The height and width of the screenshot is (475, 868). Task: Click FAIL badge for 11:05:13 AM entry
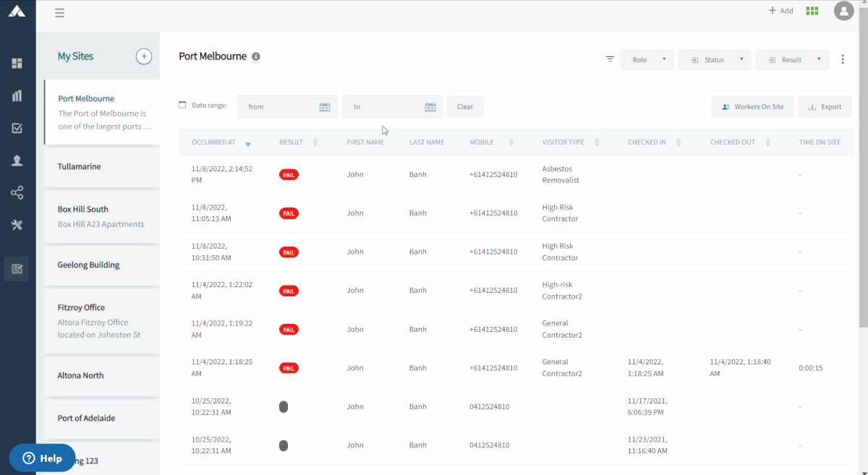289,213
